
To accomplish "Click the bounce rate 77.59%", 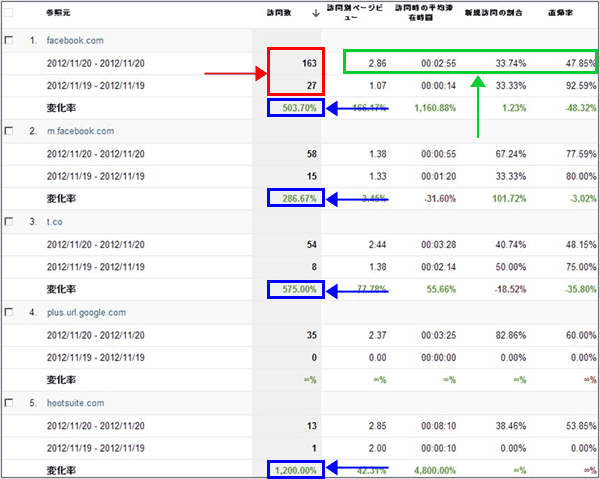I will pos(581,154).
